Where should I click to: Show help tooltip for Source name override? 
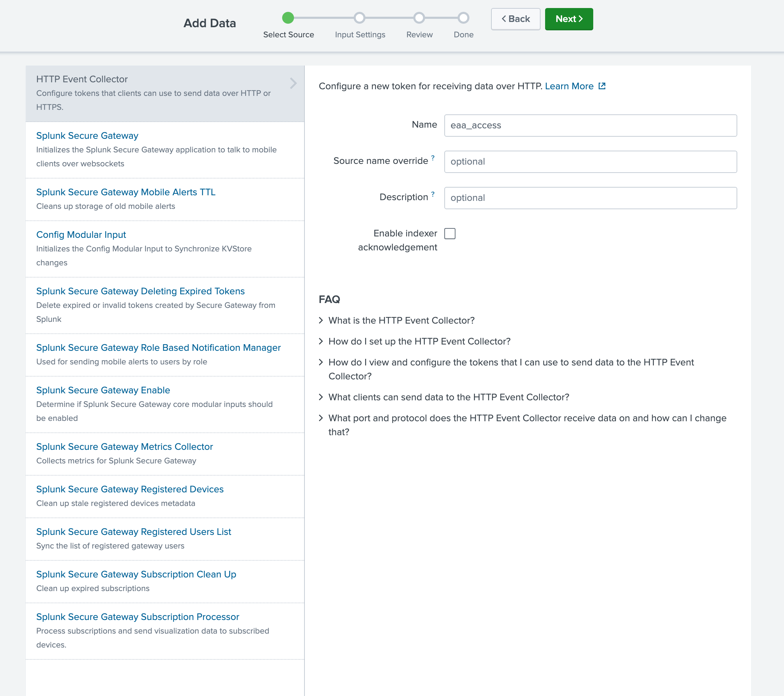tap(433, 158)
